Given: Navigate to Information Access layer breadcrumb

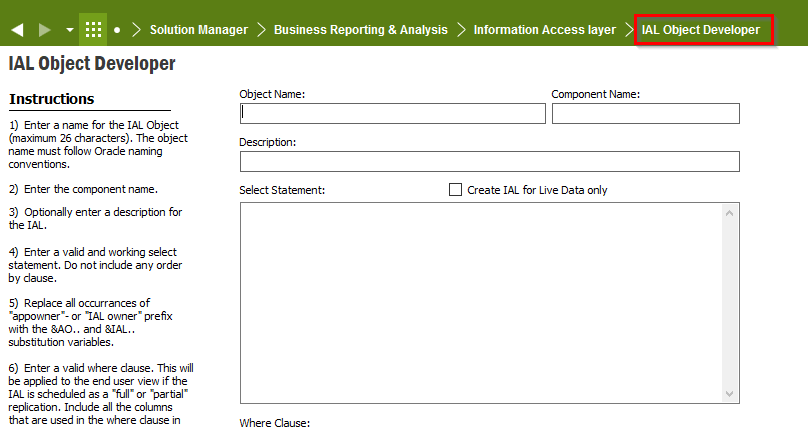Looking at the screenshot, I should [x=545, y=30].
